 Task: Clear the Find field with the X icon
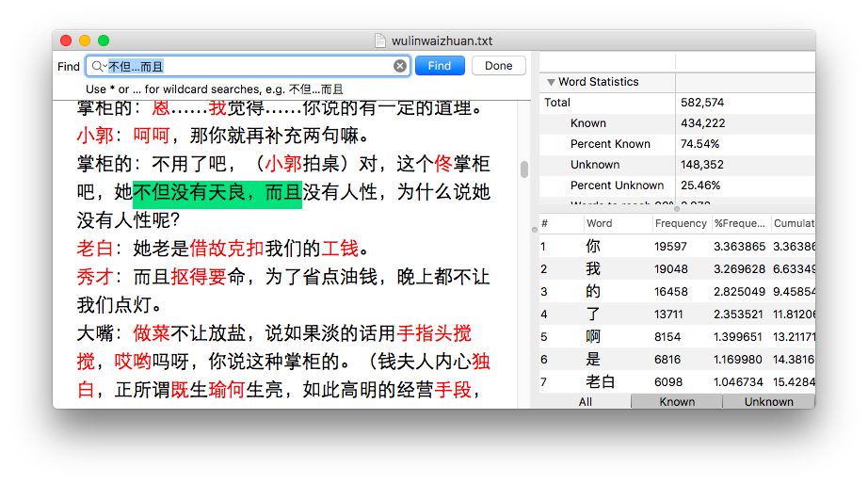click(400, 67)
